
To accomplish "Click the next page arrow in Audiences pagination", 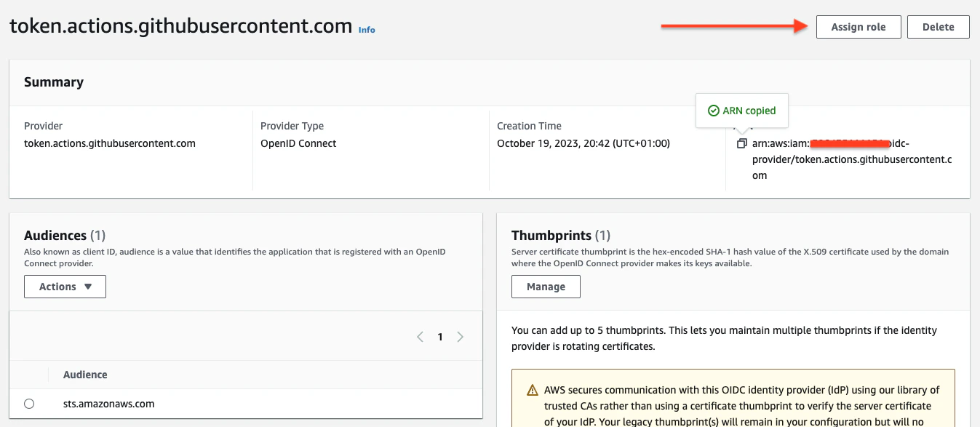I will click(460, 337).
